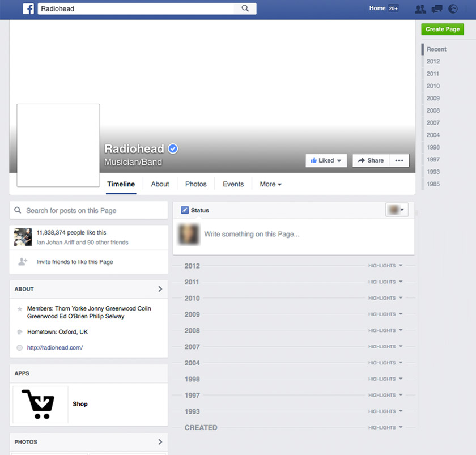Open the radiohead.com link

click(x=54, y=348)
